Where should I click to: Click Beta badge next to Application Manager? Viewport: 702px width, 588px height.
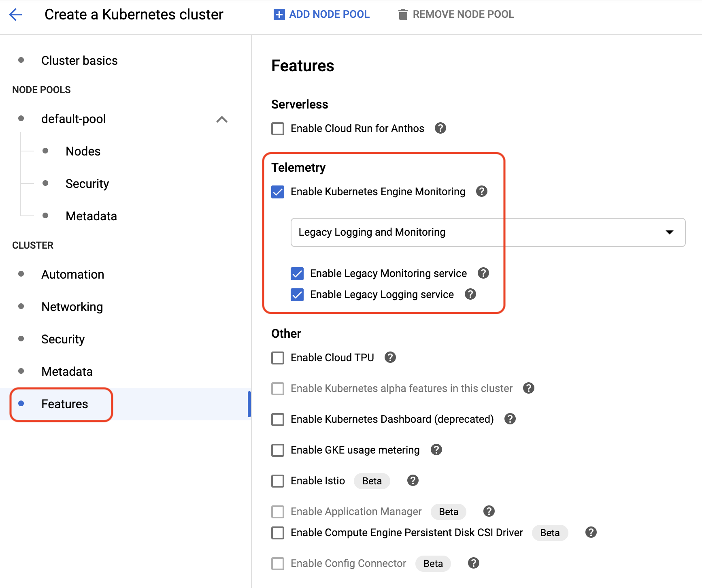(449, 512)
